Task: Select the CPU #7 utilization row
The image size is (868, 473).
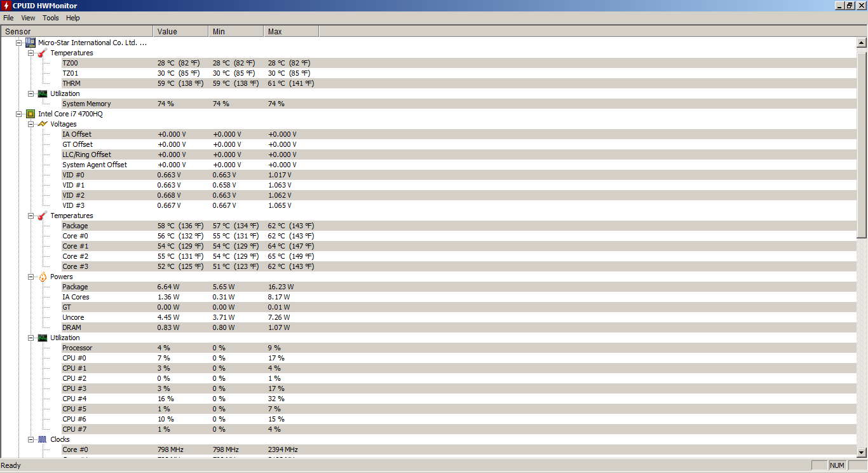Action: [x=458, y=429]
